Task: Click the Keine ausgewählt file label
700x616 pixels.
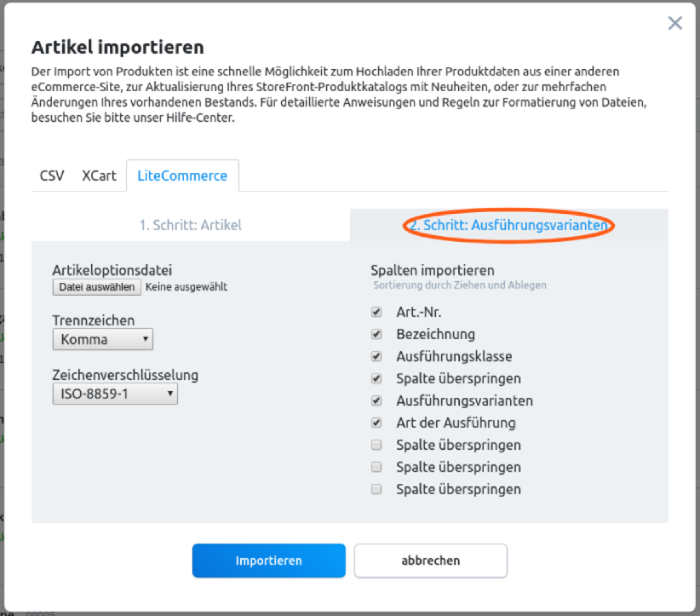Action: (x=186, y=287)
